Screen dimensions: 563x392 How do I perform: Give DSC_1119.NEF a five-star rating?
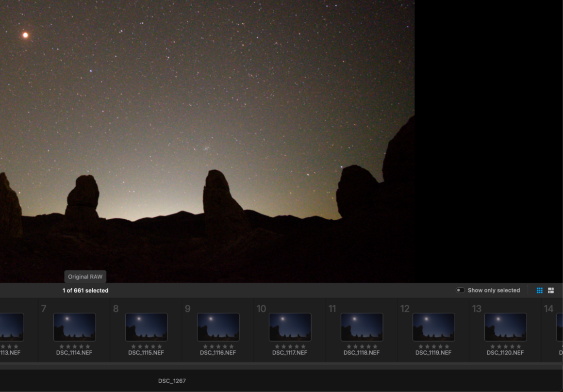(x=447, y=346)
